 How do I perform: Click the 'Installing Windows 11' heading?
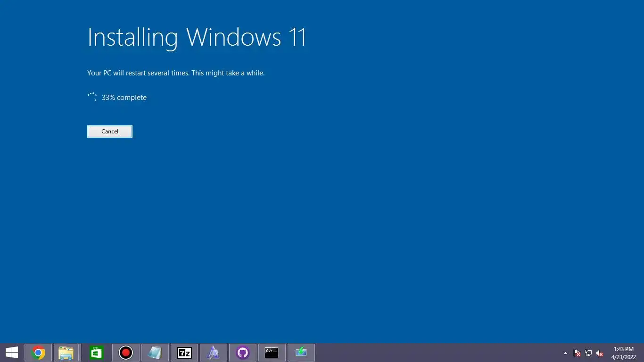tap(197, 38)
